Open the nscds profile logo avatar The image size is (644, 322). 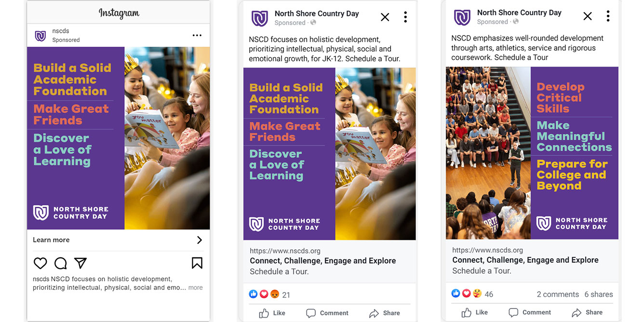click(40, 36)
